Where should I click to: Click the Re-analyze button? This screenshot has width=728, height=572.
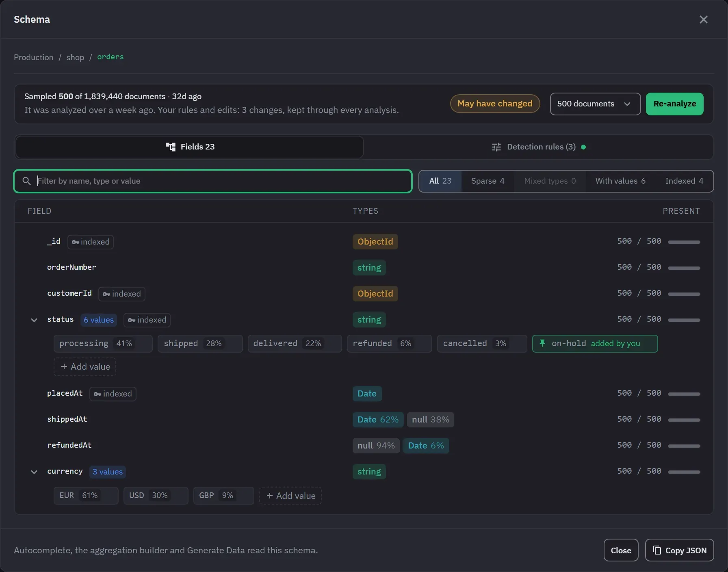[674, 104]
